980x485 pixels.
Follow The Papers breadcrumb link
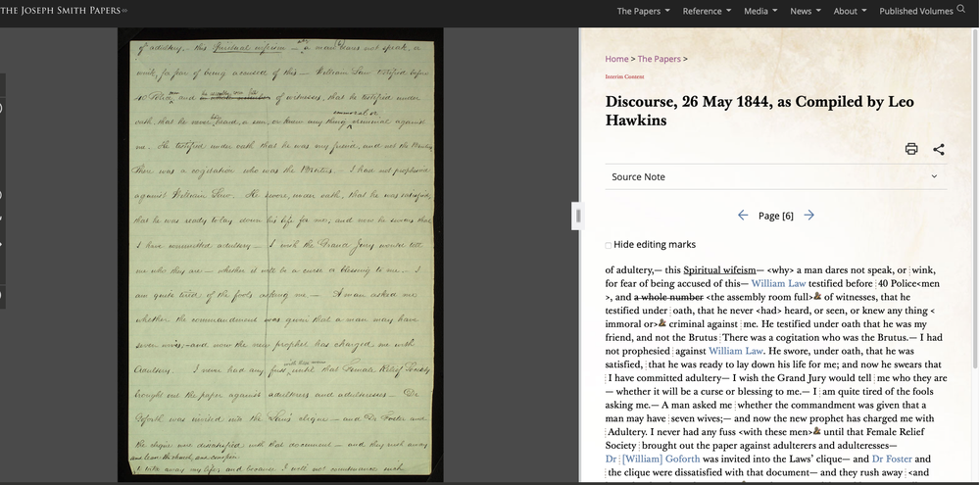click(x=659, y=59)
